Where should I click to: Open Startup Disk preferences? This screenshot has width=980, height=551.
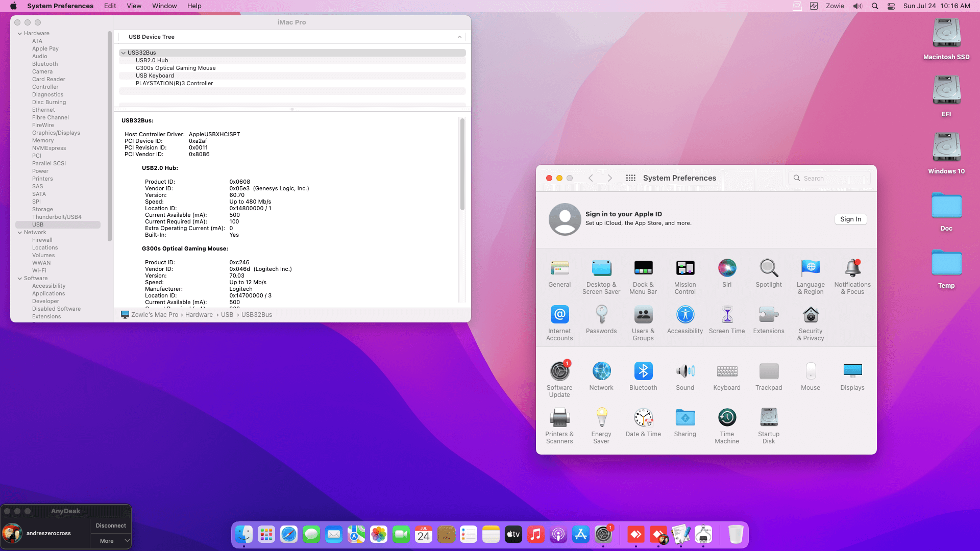click(769, 427)
